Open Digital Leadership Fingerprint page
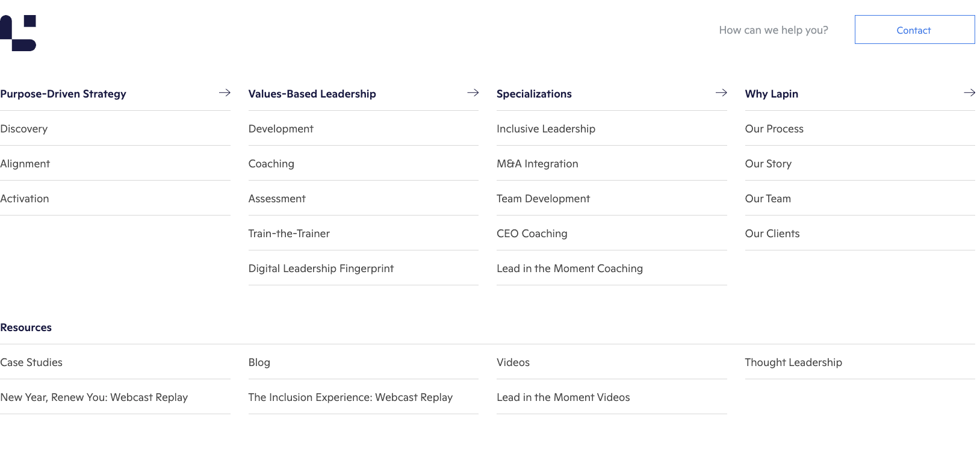This screenshot has height=472, width=980. pos(321,269)
